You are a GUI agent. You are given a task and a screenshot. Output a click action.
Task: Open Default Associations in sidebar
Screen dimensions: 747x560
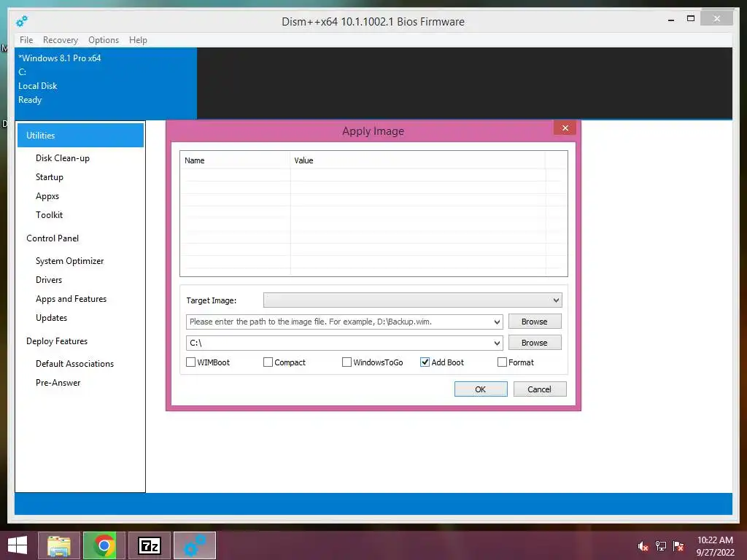tap(75, 364)
